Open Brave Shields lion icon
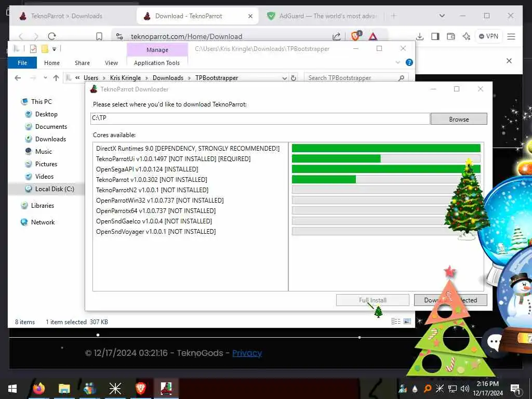This screenshot has height=399, width=532. (356, 36)
